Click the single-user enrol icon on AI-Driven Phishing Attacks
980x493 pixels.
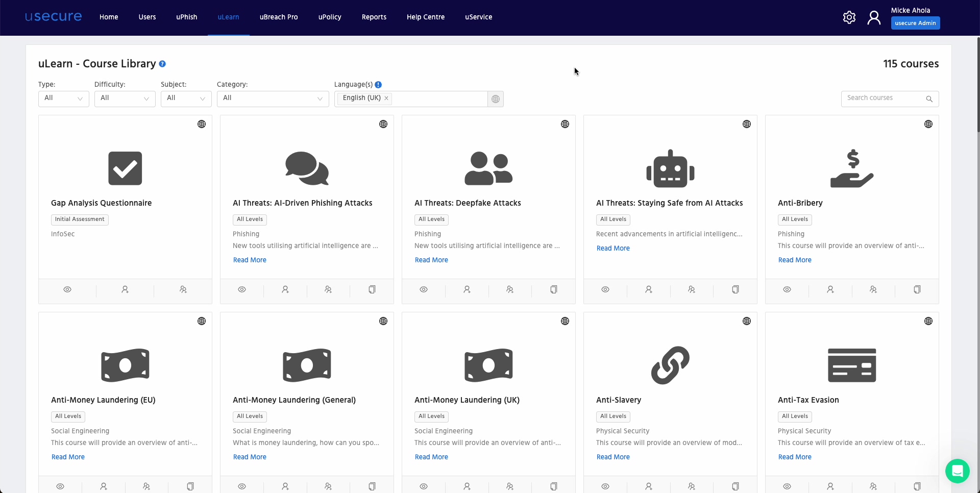[x=285, y=290]
